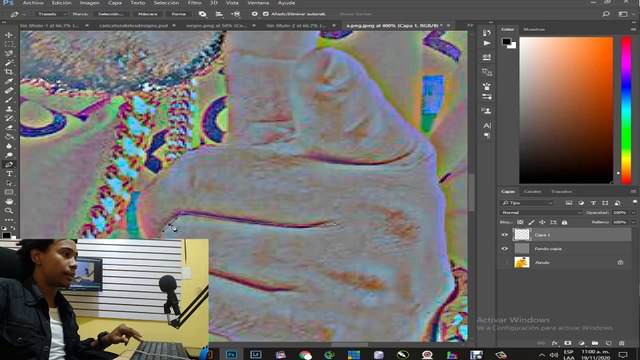Select the Healing Brush tool

(9, 91)
